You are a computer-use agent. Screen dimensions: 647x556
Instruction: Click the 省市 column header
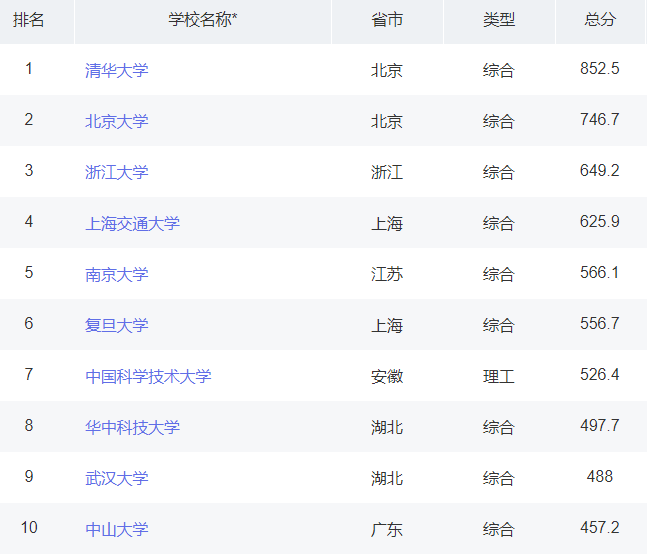click(x=387, y=20)
